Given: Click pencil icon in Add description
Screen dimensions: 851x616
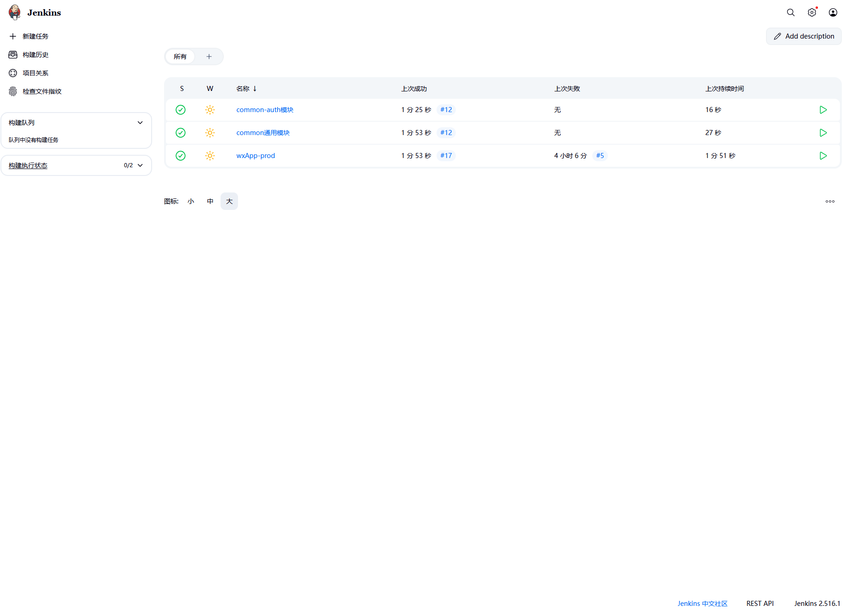Looking at the screenshot, I should tap(777, 36).
